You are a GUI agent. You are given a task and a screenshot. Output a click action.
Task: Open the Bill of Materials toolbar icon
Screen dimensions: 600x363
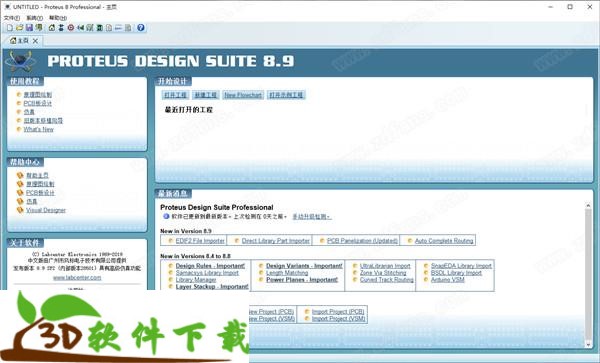click(x=99, y=28)
